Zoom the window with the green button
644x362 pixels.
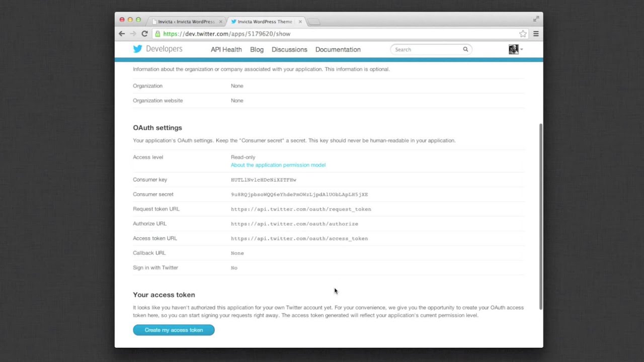138,20
